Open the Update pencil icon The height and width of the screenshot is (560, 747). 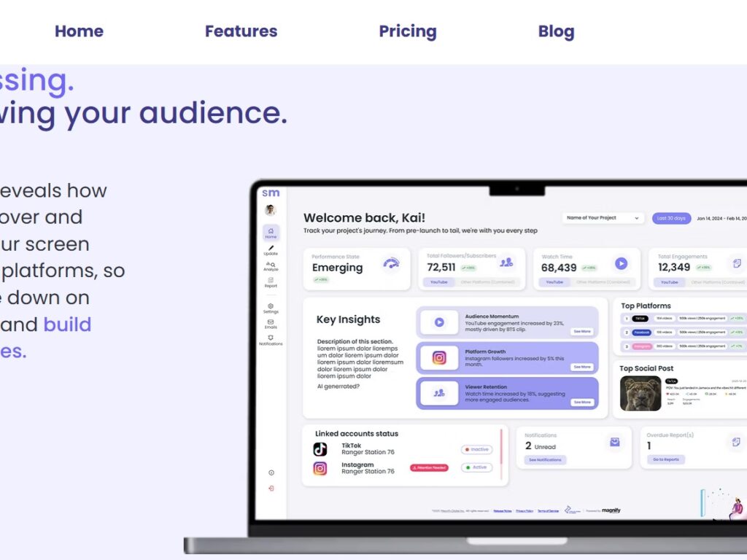point(271,251)
